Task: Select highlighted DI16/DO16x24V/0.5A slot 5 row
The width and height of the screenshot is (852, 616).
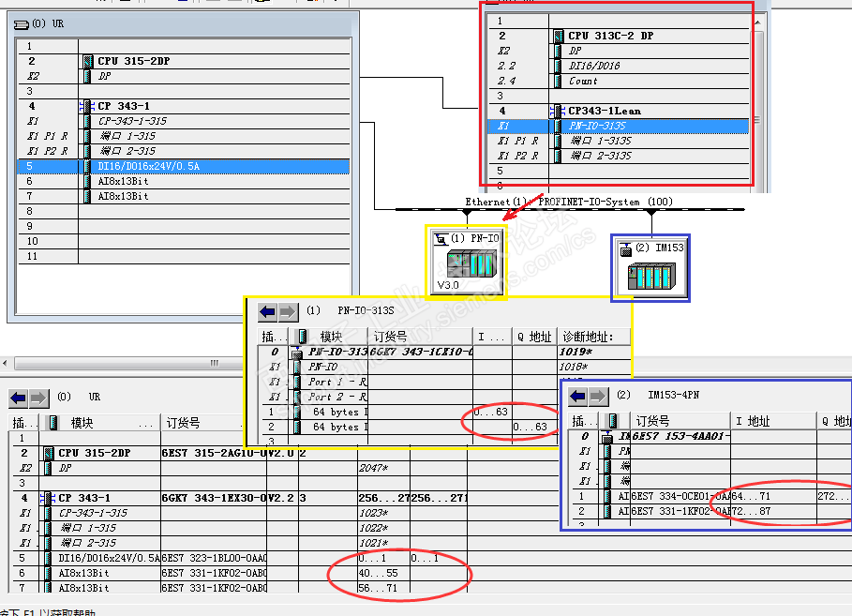Action: point(184,166)
